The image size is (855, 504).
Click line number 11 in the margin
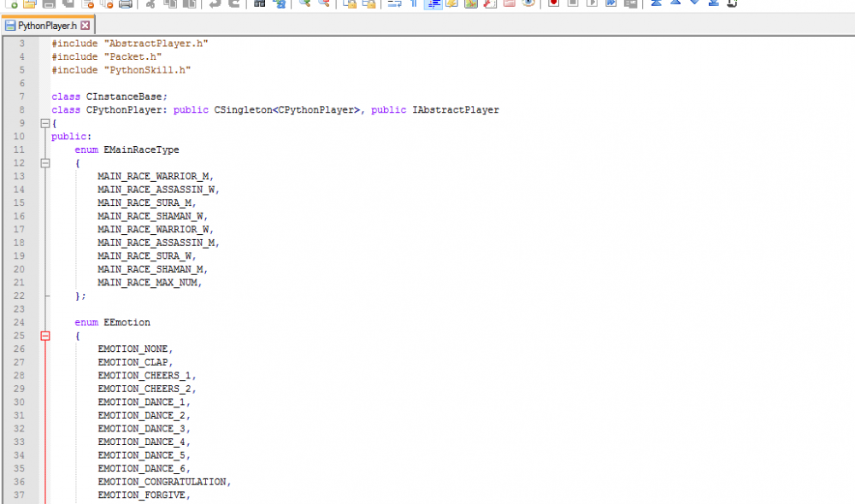[19, 149]
